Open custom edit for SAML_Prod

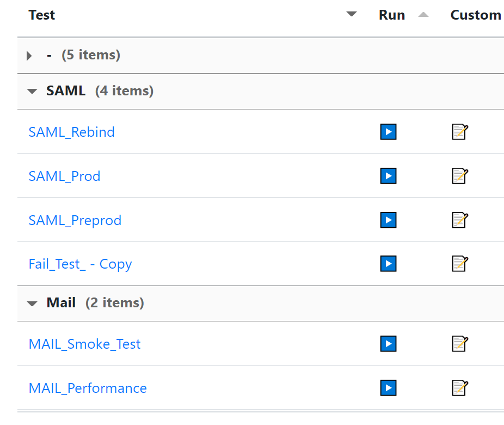pos(460,176)
